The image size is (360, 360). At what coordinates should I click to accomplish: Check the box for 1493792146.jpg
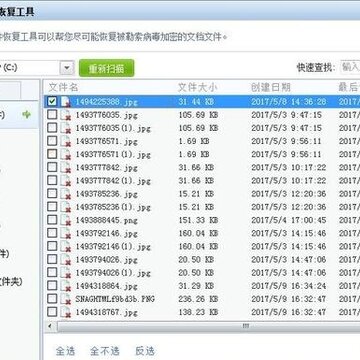[52, 233]
